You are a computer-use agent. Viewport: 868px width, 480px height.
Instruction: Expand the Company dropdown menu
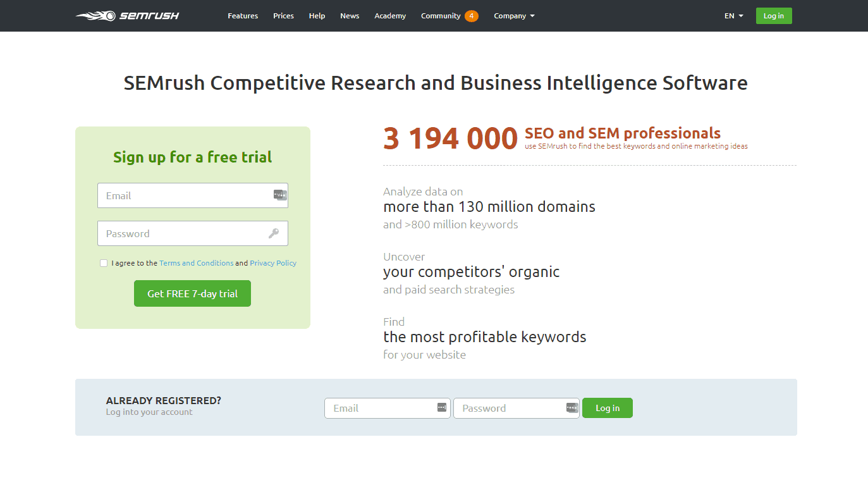(514, 16)
